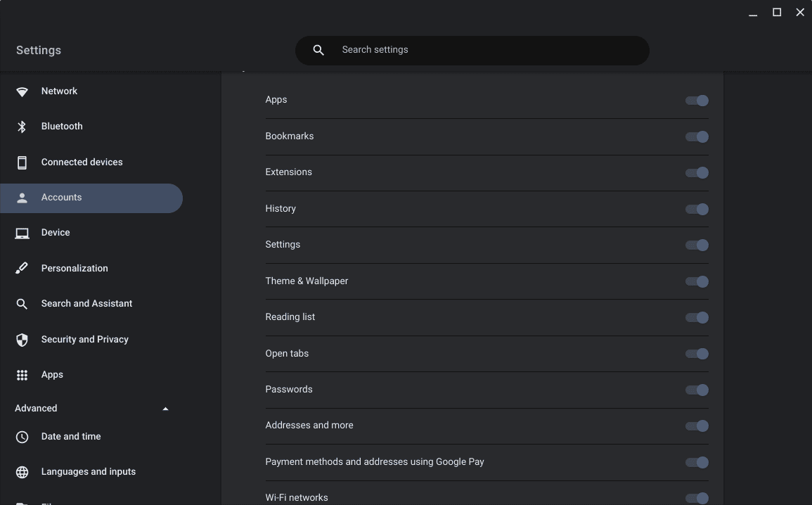Open Date and time settings
Screen dimensions: 812x505
(x=91, y=437)
